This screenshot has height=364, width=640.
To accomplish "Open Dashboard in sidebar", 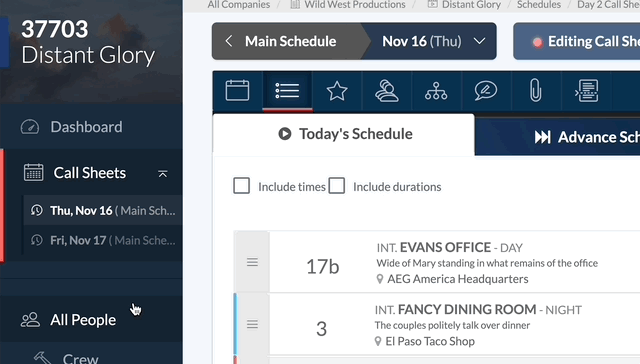I will 91,127.
